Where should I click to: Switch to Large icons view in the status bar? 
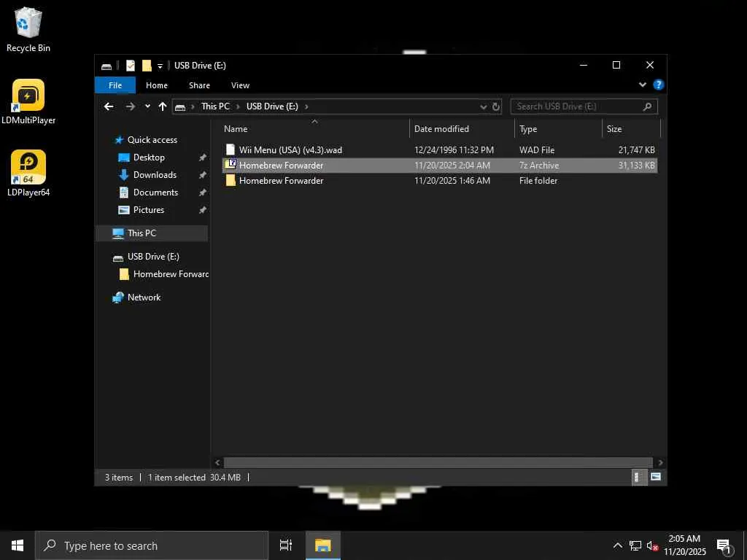pyautogui.click(x=656, y=477)
